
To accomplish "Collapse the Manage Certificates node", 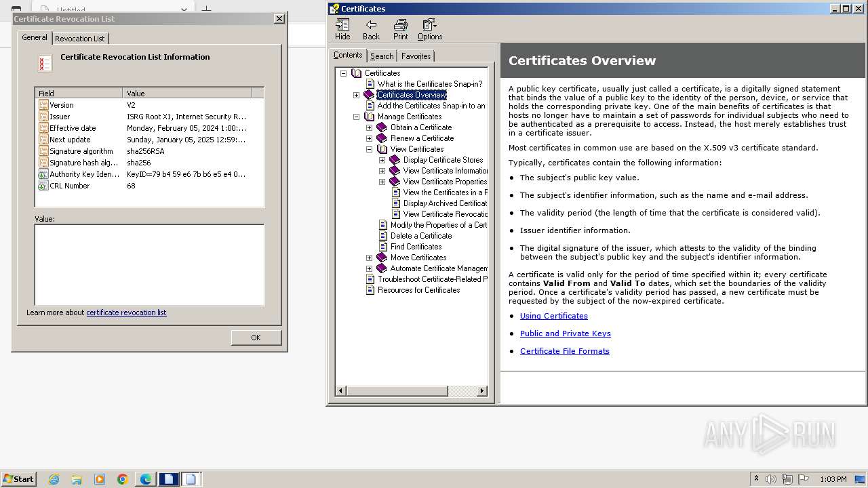I will tap(356, 117).
